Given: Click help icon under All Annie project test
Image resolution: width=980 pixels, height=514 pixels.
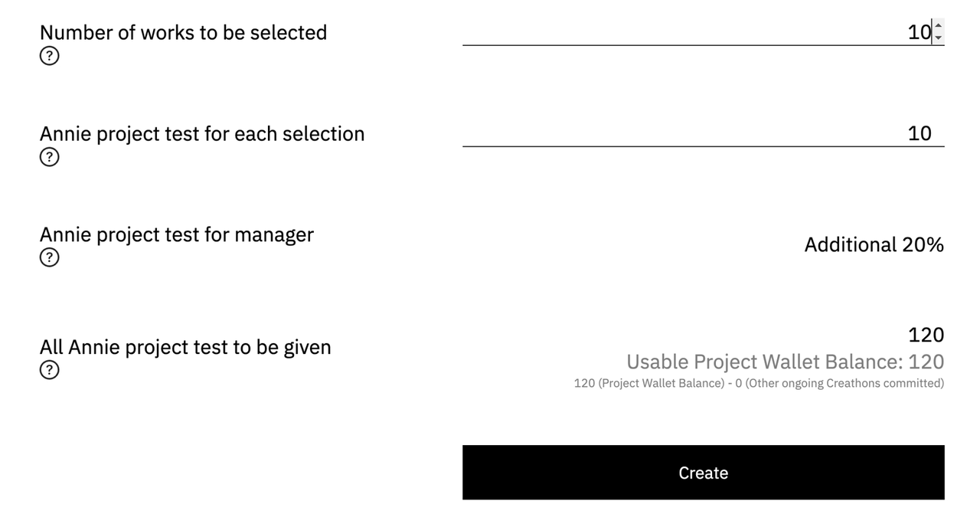Looking at the screenshot, I should 49,370.
